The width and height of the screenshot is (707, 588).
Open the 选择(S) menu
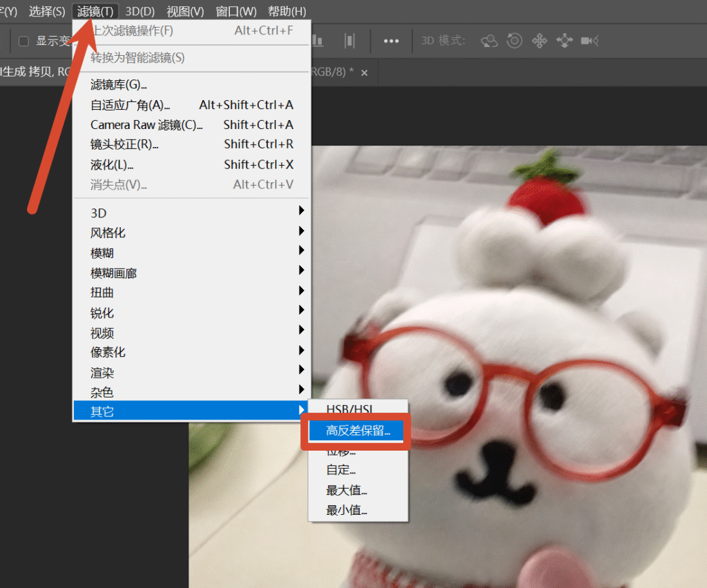(47, 11)
